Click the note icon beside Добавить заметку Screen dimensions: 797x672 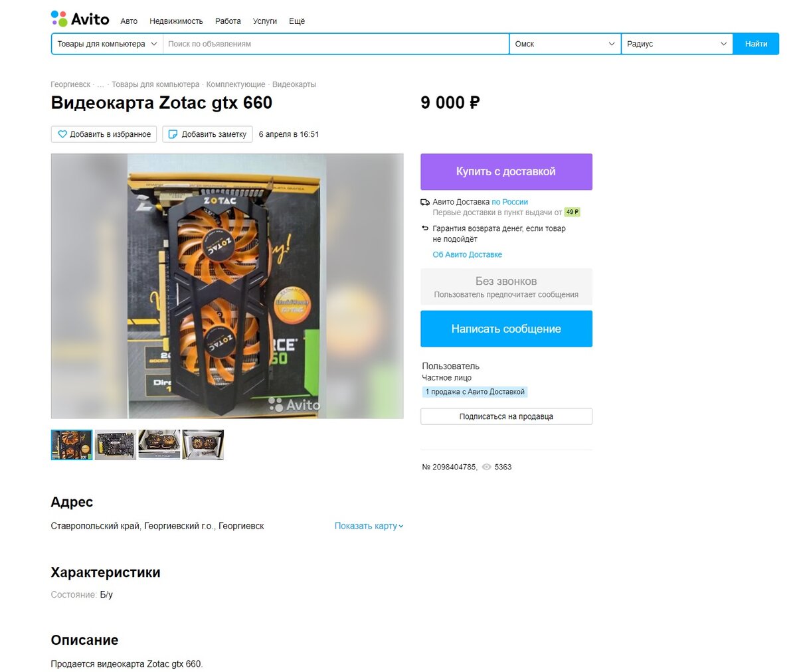(x=173, y=134)
